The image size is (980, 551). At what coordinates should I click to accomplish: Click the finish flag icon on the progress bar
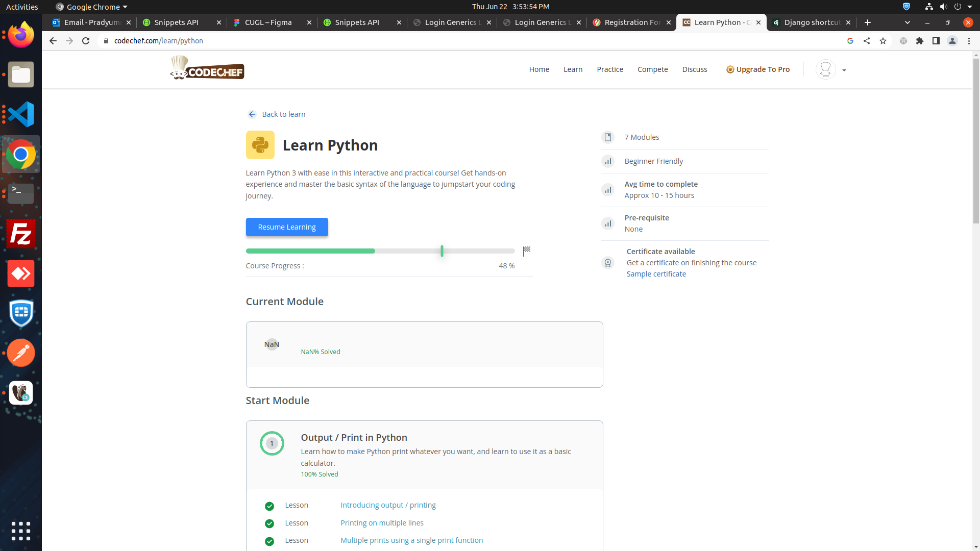527,251
